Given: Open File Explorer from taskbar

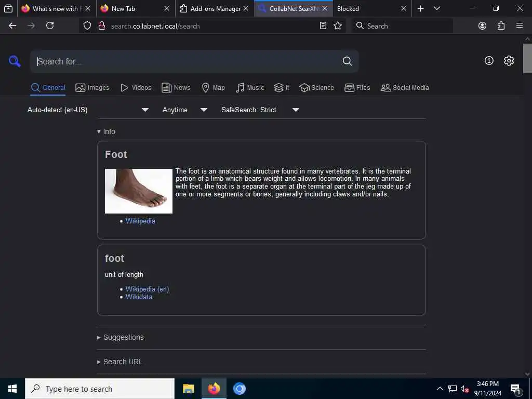Looking at the screenshot, I should [188, 389].
